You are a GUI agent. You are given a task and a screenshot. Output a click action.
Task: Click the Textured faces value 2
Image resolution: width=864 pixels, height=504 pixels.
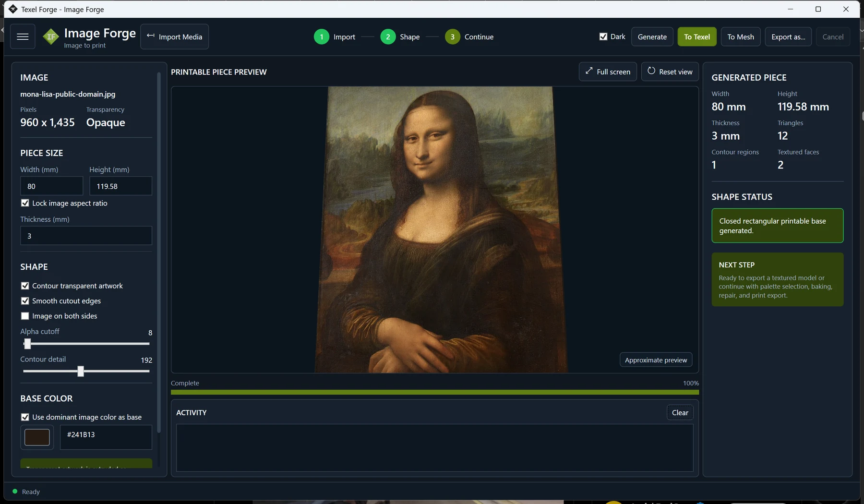click(x=780, y=165)
